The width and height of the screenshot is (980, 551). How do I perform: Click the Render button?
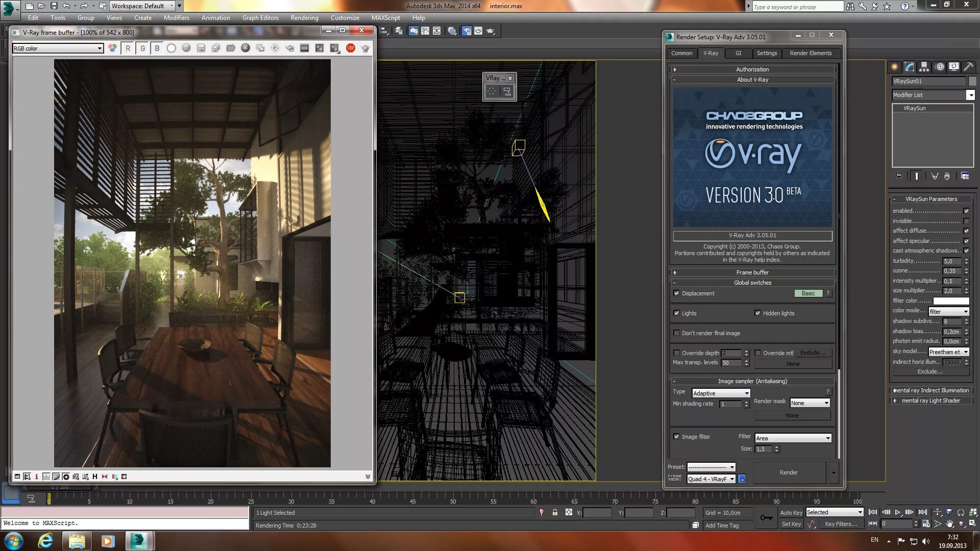click(x=789, y=472)
